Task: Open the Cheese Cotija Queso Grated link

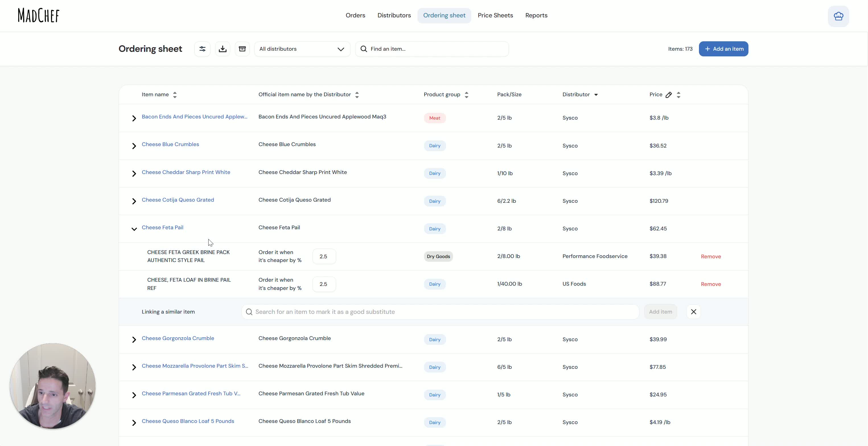Action: (178, 200)
